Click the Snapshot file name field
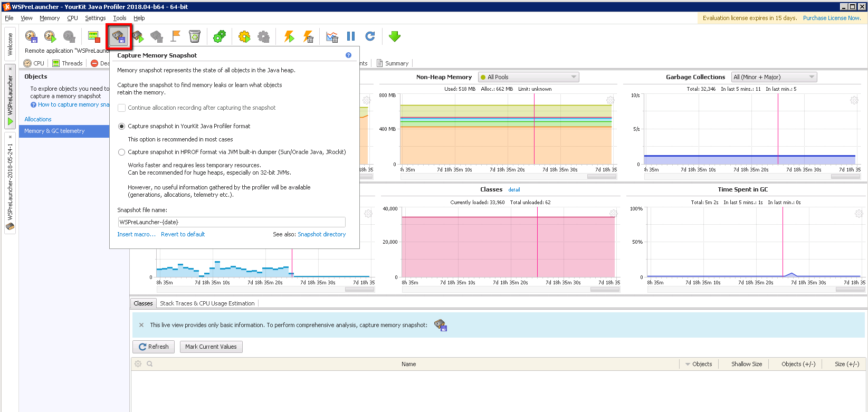The width and height of the screenshot is (868, 412). (x=231, y=222)
